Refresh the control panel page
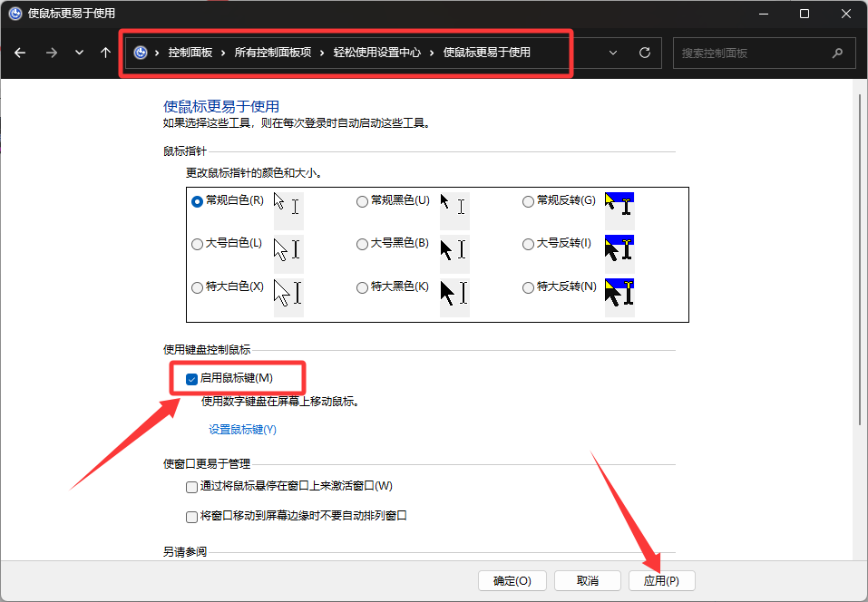 (x=645, y=53)
